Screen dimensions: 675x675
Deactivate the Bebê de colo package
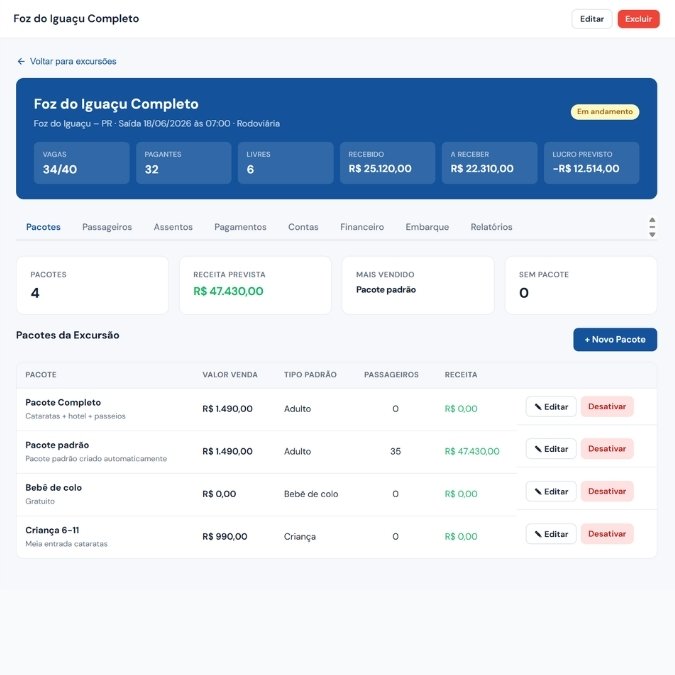[x=607, y=492]
